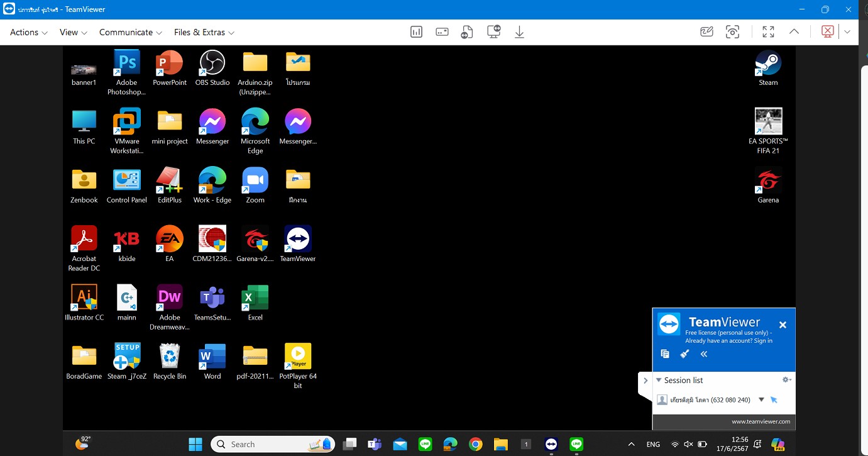
Task: Take a remote screenshot with camera icon
Action: click(x=732, y=32)
